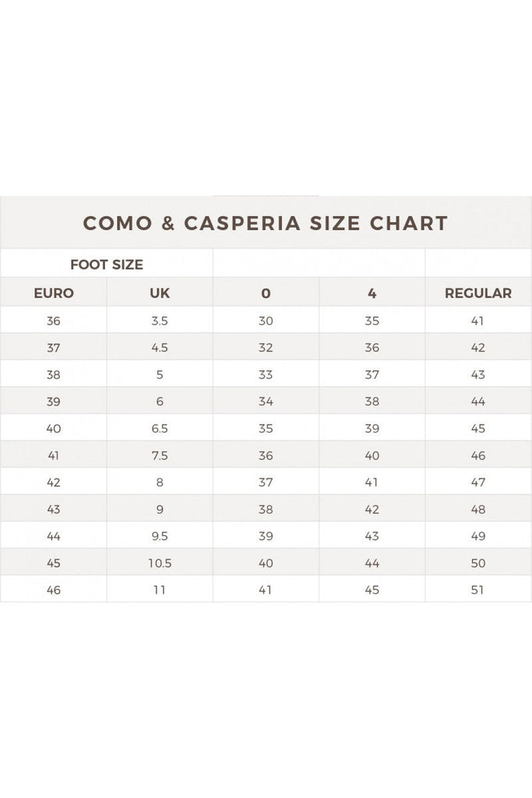Select 36 in the EURO column
This screenshot has height=798, width=532.
(x=54, y=320)
